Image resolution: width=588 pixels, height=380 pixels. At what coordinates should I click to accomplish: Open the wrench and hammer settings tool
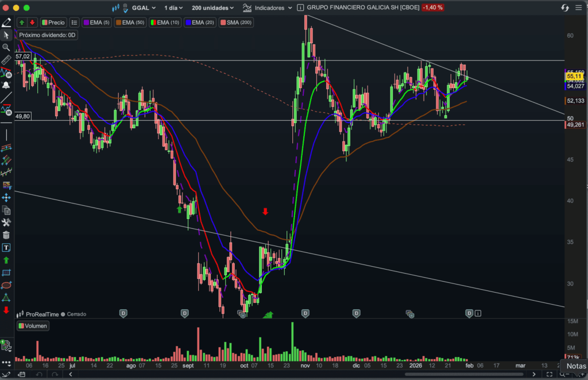[x=6, y=222]
